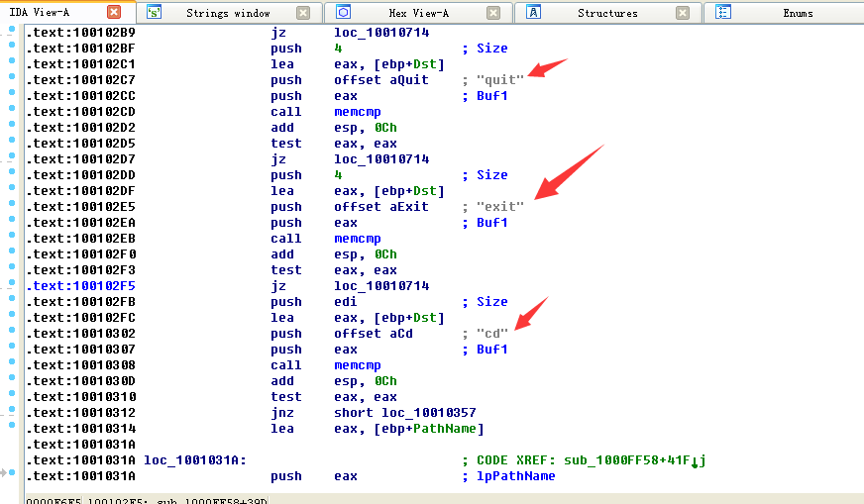The image size is (864, 504).
Task: Click short loc_10010357 jump target
Action: (405, 413)
